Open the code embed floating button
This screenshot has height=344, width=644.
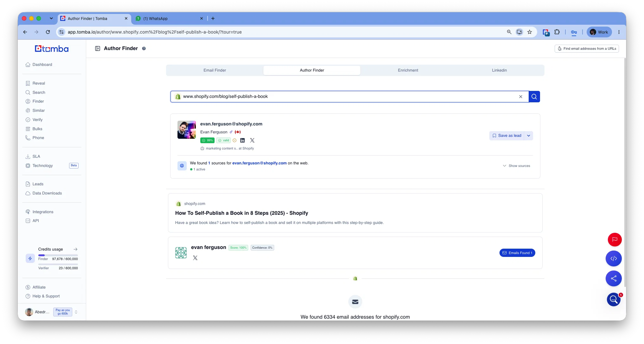(614, 258)
